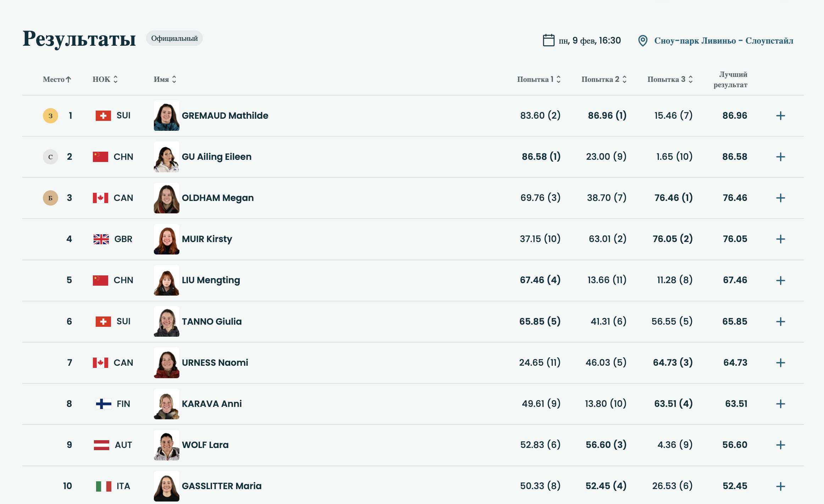
Task: Click the bronze medal badge for Oldham
Action: (50, 198)
